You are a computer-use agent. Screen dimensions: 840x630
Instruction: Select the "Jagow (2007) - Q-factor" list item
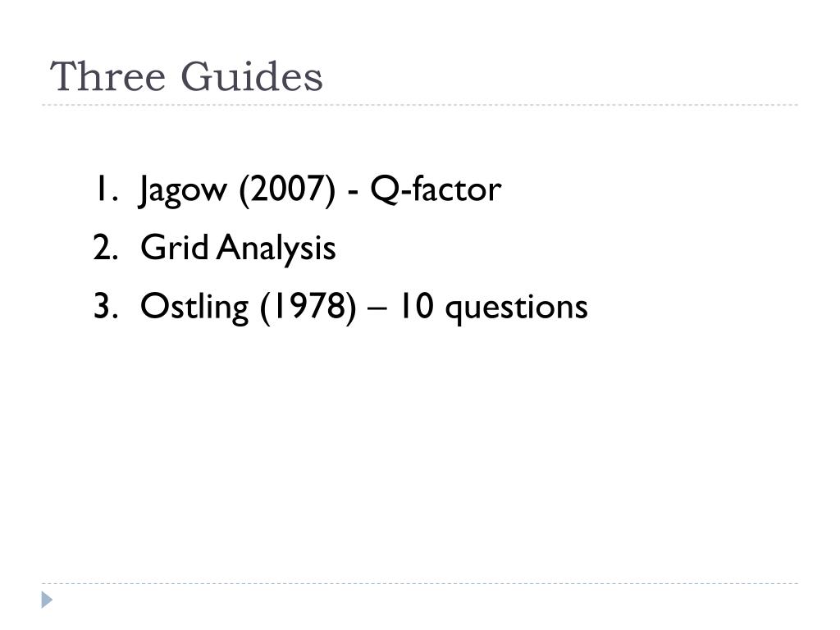click(320, 189)
